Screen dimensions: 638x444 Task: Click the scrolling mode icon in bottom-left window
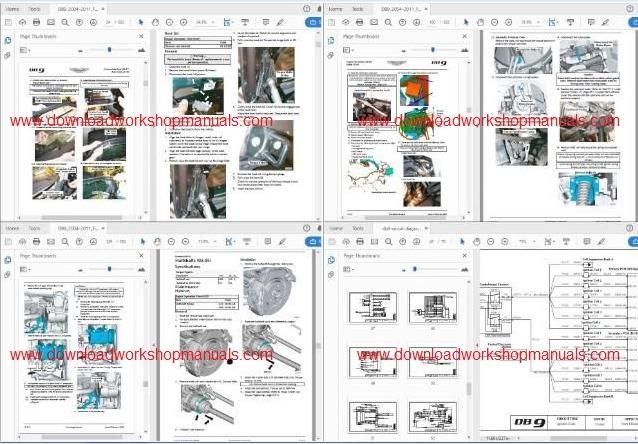pyautogui.click(x=247, y=242)
